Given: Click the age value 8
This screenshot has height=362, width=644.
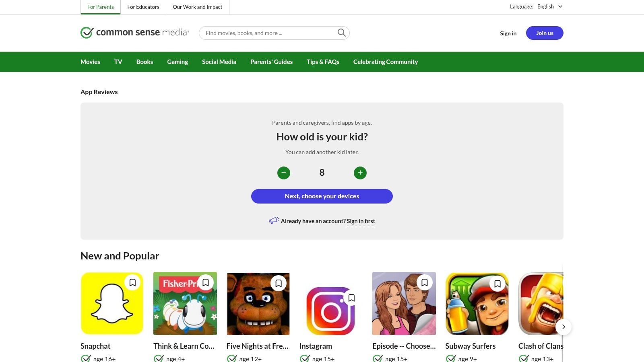Looking at the screenshot, I should [x=322, y=173].
